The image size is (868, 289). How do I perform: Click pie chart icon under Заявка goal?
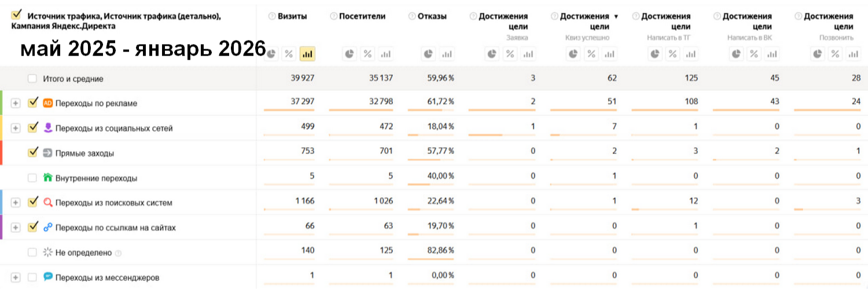point(493,54)
